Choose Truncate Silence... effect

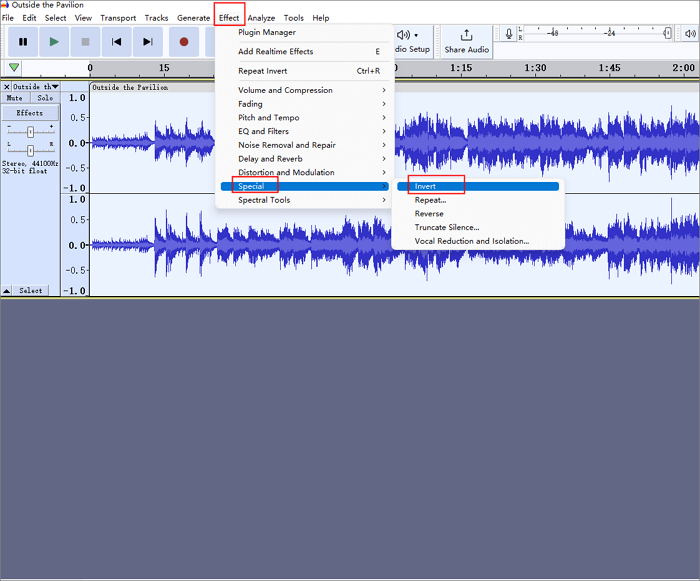click(x=478, y=227)
